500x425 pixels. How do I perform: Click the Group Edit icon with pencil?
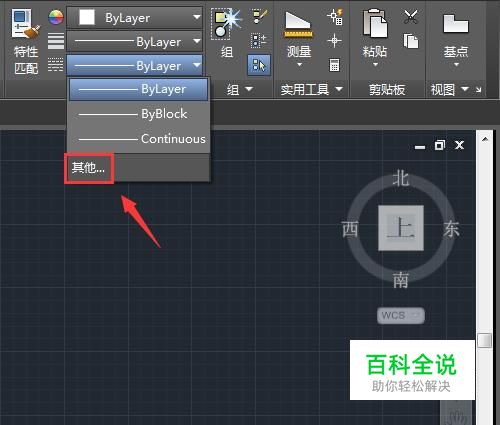pyautogui.click(x=260, y=17)
